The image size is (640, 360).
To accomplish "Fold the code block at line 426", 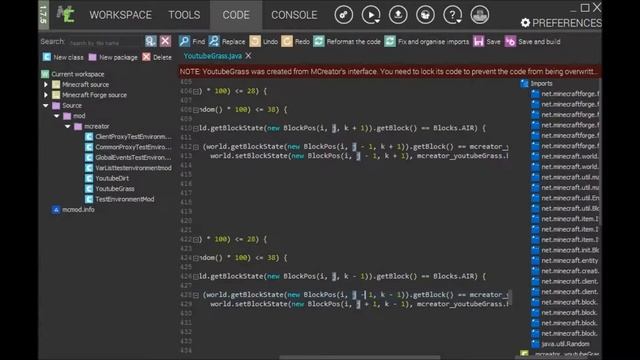I will (196, 277).
